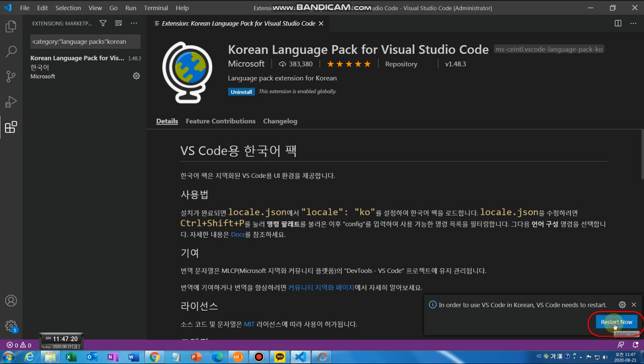Open the Help menu

[x=182, y=8]
